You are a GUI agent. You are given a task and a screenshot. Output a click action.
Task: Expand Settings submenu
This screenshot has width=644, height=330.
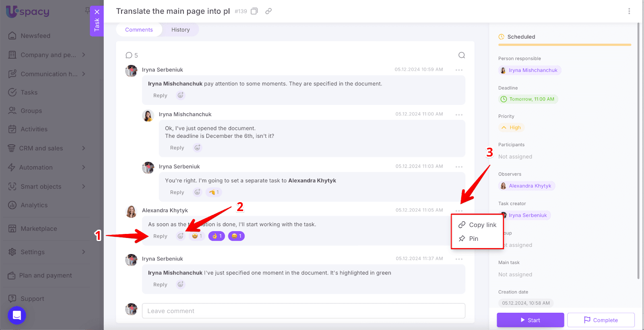pyautogui.click(x=84, y=252)
